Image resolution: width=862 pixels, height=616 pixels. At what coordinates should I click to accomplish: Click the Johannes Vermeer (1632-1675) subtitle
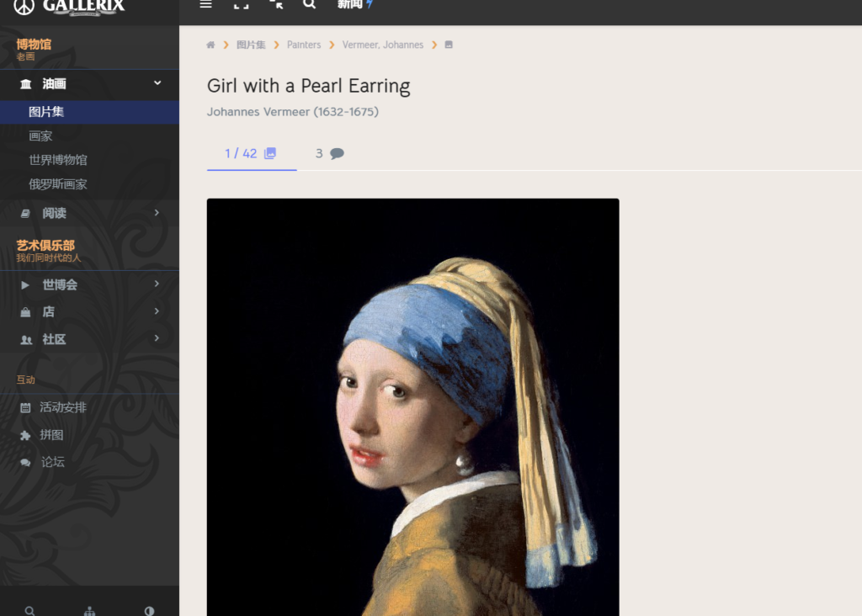point(292,112)
